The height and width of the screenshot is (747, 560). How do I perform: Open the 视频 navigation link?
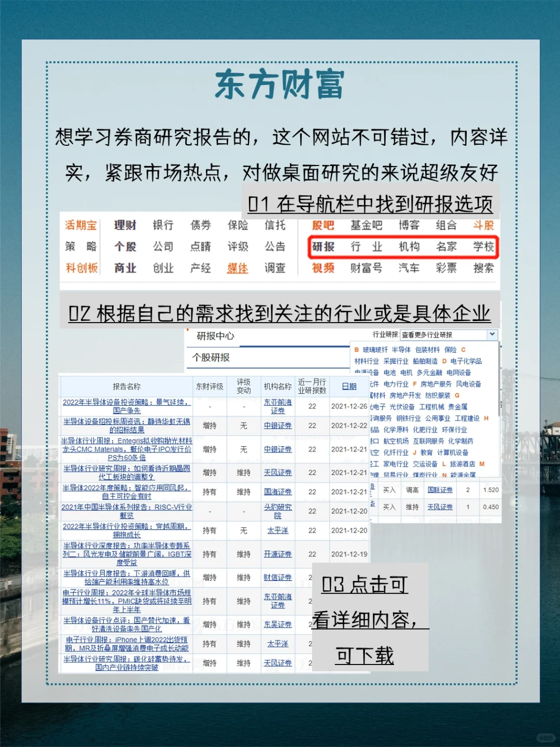tap(323, 268)
